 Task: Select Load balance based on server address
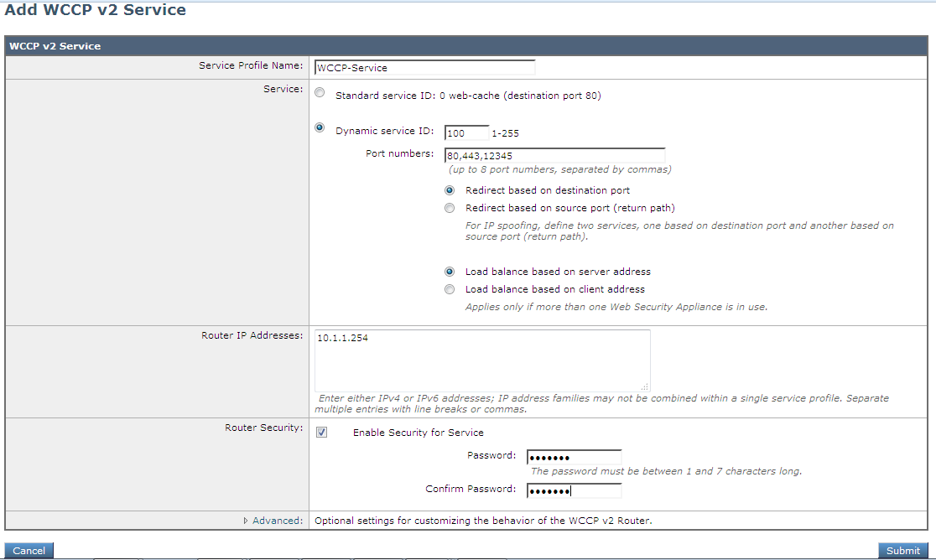450,271
